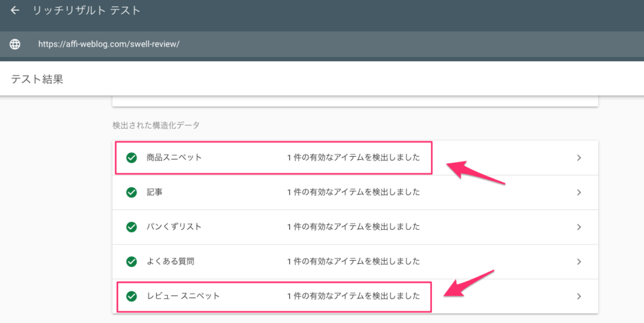Click the green check icon for パンくずリスト
This screenshot has height=323, width=644.
[x=131, y=227]
